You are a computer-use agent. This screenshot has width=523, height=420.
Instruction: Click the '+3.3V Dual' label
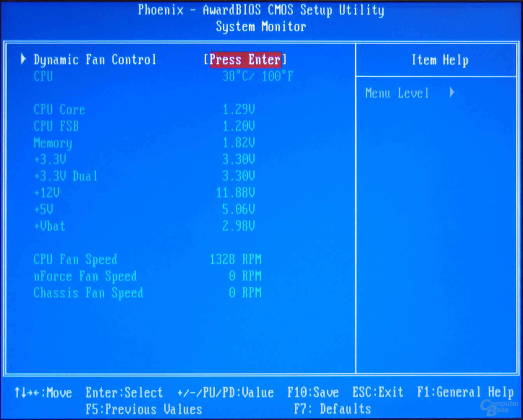point(66,176)
